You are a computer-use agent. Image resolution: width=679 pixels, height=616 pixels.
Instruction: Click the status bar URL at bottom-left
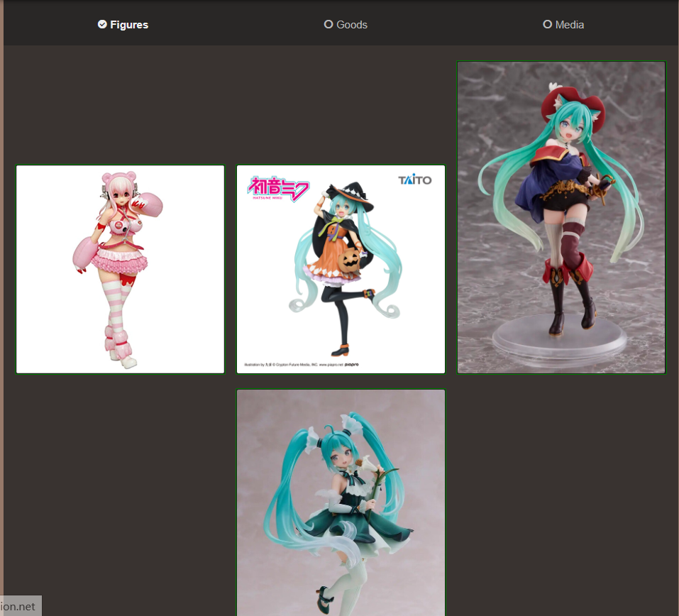20,607
